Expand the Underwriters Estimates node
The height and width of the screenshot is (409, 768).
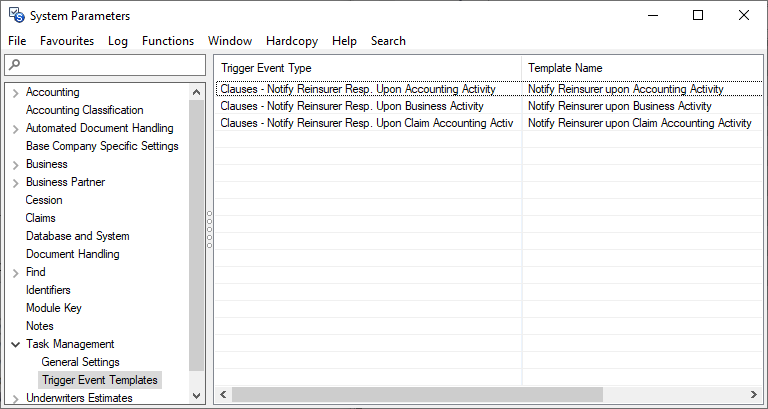click(x=15, y=398)
